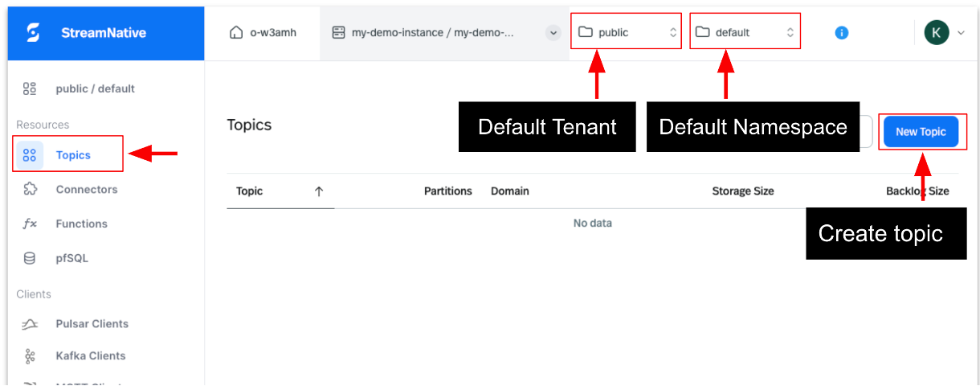Click the pfSQL database icon
This screenshot has width=980, height=386.
tap(30, 258)
